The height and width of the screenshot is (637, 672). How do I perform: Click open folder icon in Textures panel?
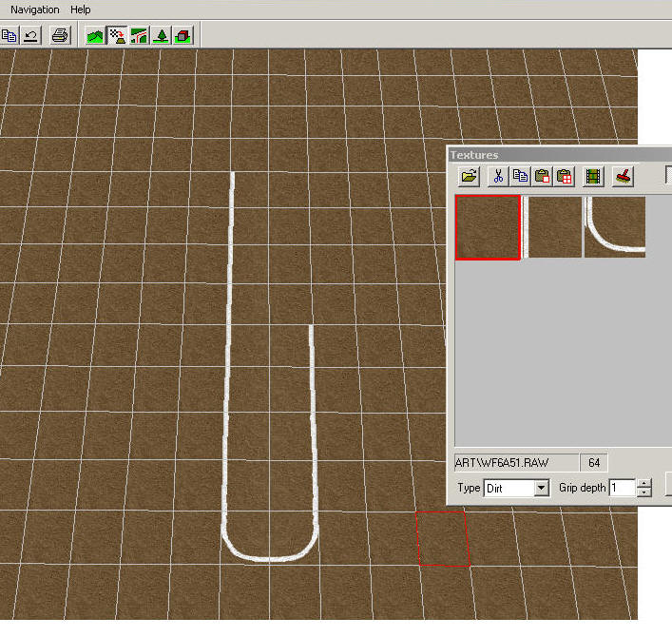469,176
